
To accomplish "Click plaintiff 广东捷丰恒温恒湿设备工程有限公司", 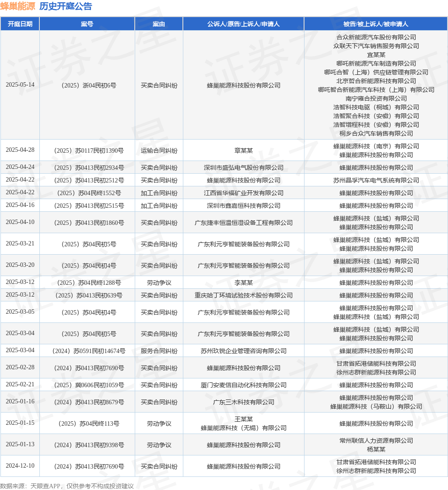I will pyautogui.click(x=244, y=223).
